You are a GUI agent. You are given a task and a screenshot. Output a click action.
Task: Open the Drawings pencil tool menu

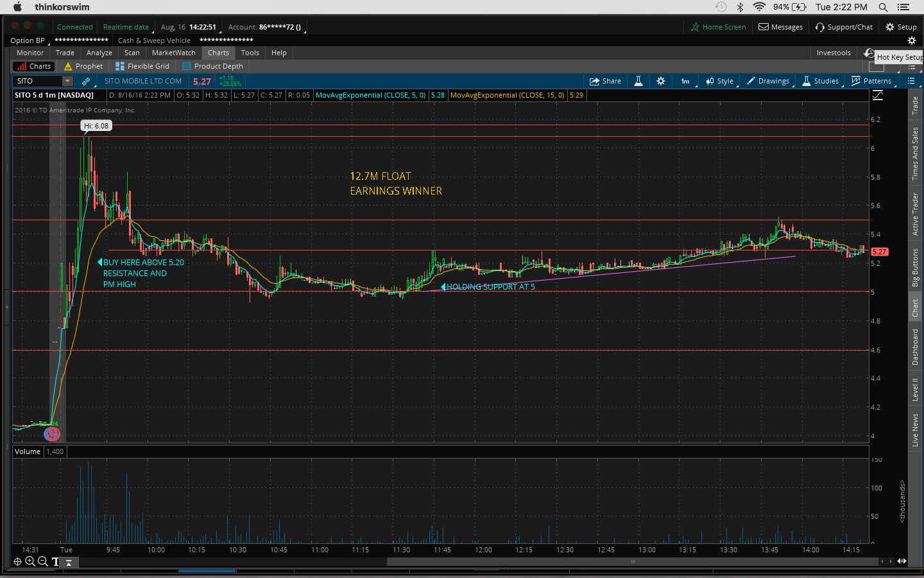767,81
